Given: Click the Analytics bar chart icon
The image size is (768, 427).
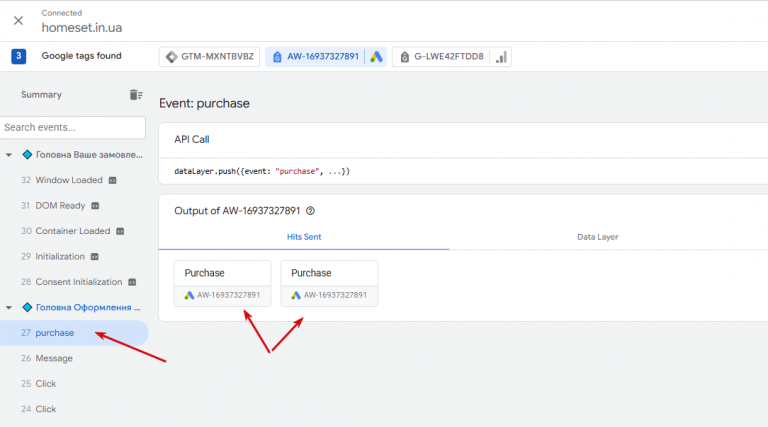Looking at the screenshot, I should 501,57.
